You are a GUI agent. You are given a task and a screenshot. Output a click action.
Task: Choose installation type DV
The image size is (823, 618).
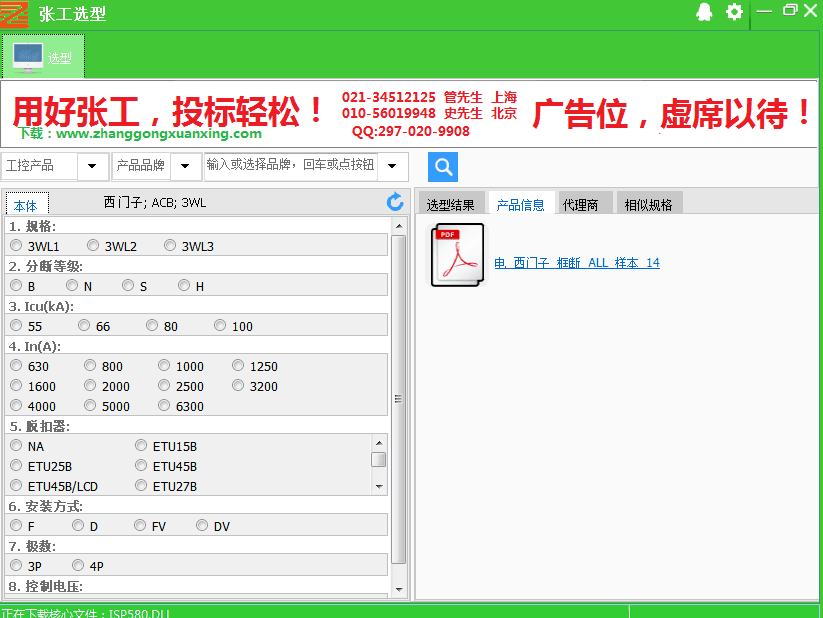[202, 525]
